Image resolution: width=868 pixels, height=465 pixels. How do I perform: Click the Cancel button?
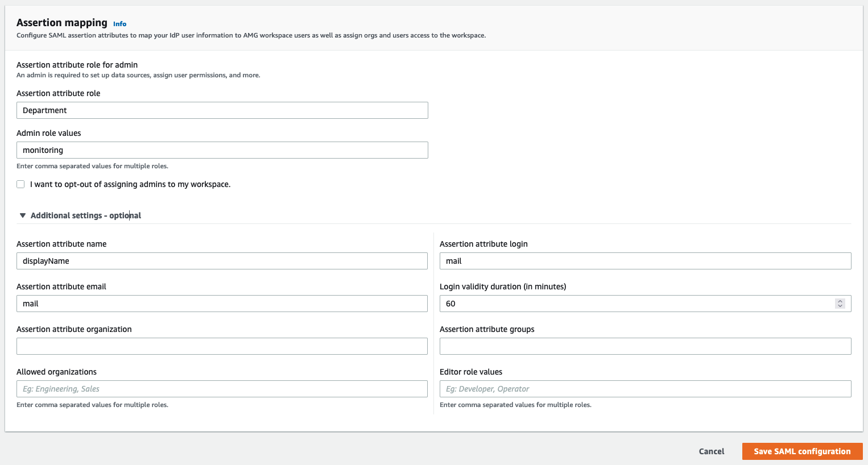(x=712, y=451)
